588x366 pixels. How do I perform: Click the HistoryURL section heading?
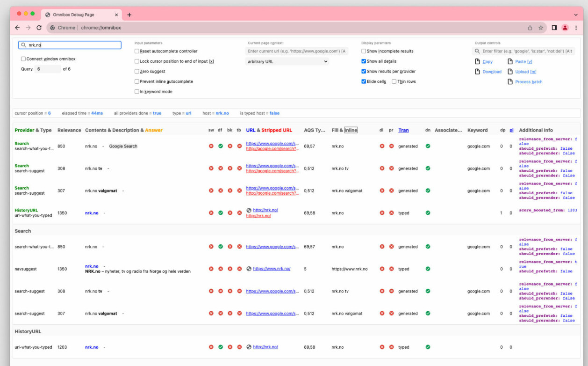coord(28,331)
